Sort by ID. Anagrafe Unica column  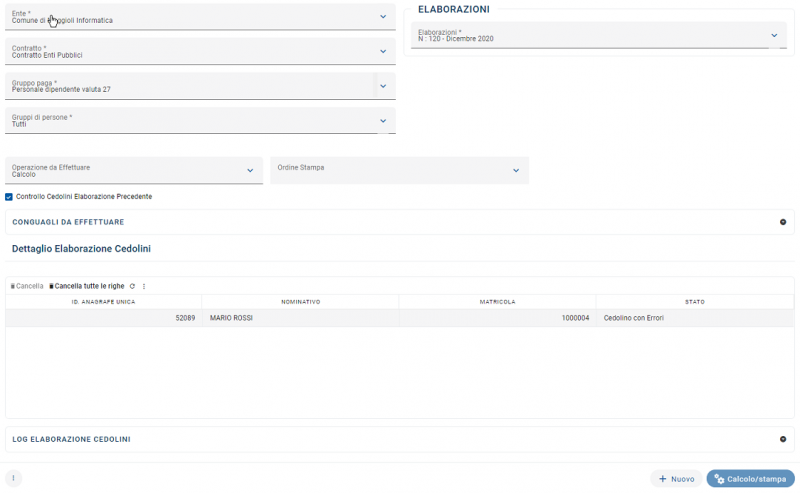(x=104, y=302)
